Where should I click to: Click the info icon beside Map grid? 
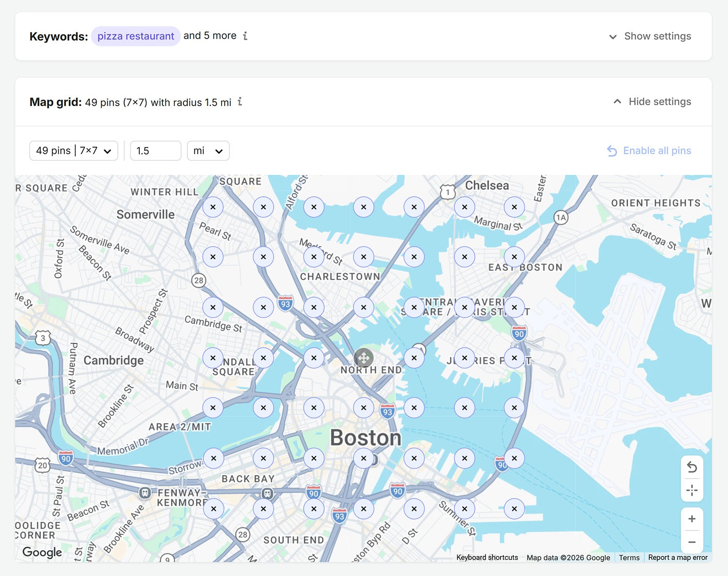240,102
